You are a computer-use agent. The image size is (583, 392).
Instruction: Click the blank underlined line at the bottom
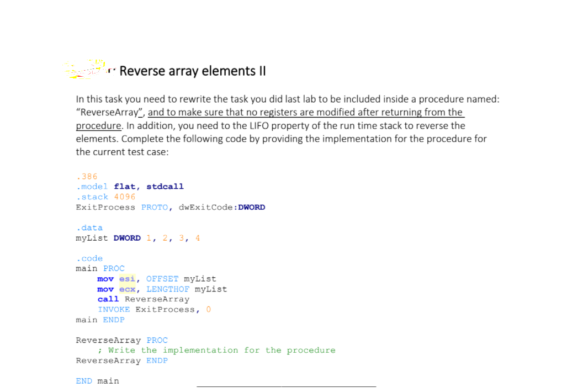click(x=286, y=385)
